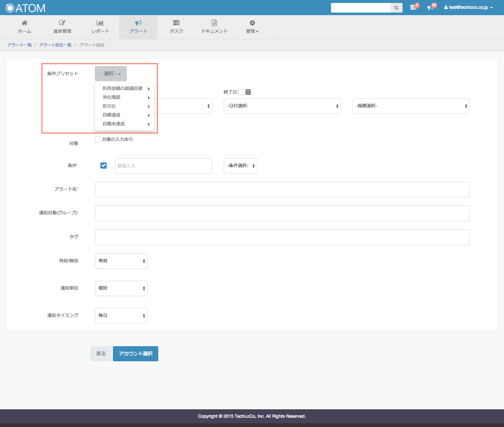Select 利用金額の超過回避 from preset menu
The width and height of the screenshot is (504, 427).
click(x=122, y=89)
